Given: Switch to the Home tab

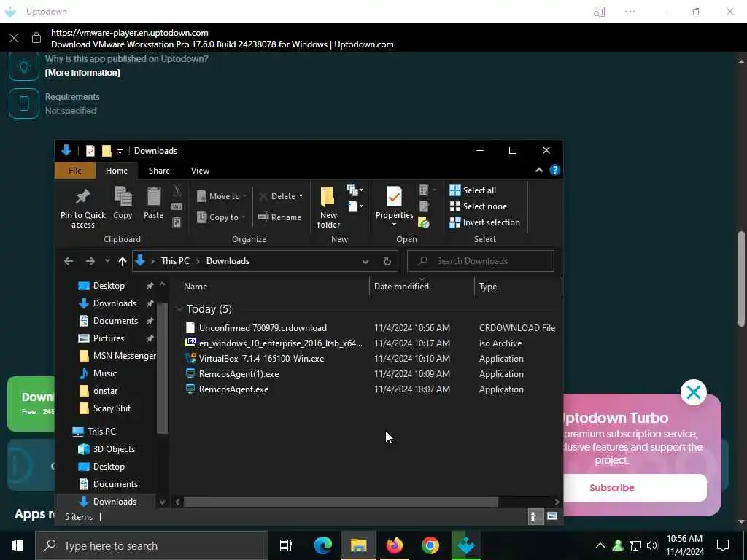Looking at the screenshot, I should click(x=117, y=171).
